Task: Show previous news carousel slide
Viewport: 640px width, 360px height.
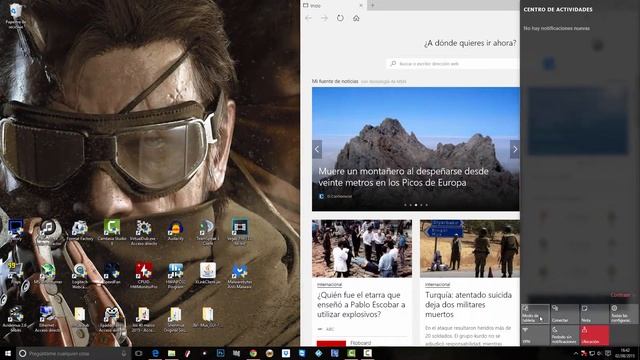Action: (x=317, y=149)
